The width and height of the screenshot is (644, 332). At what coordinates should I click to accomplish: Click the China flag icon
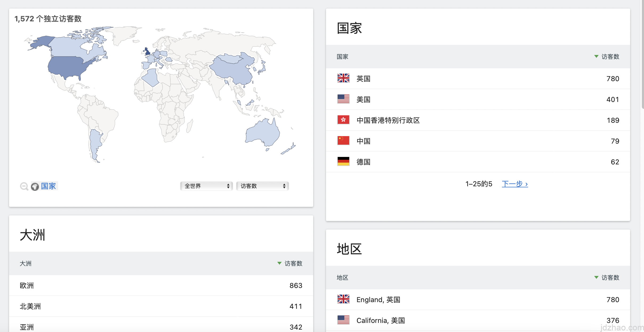click(343, 141)
